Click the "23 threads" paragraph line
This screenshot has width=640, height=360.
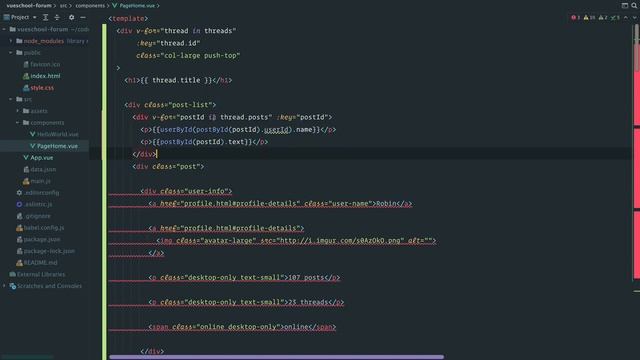(x=246, y=302)
